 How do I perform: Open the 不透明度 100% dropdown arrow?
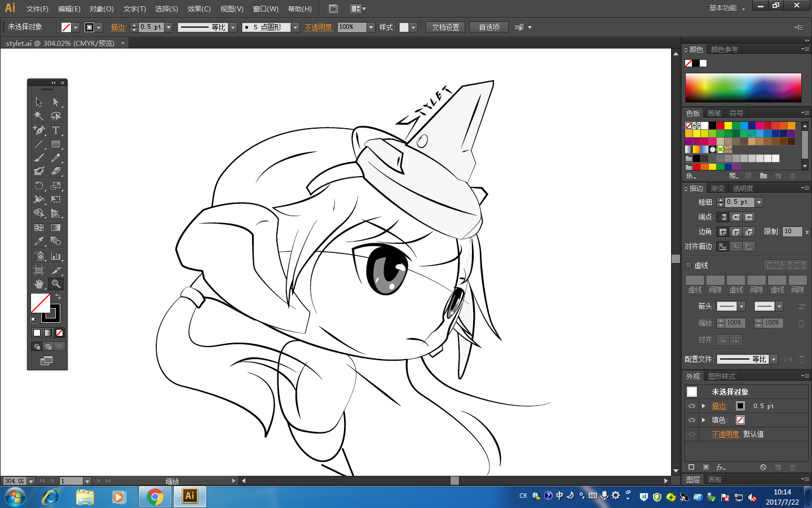[x=371, y=27]
